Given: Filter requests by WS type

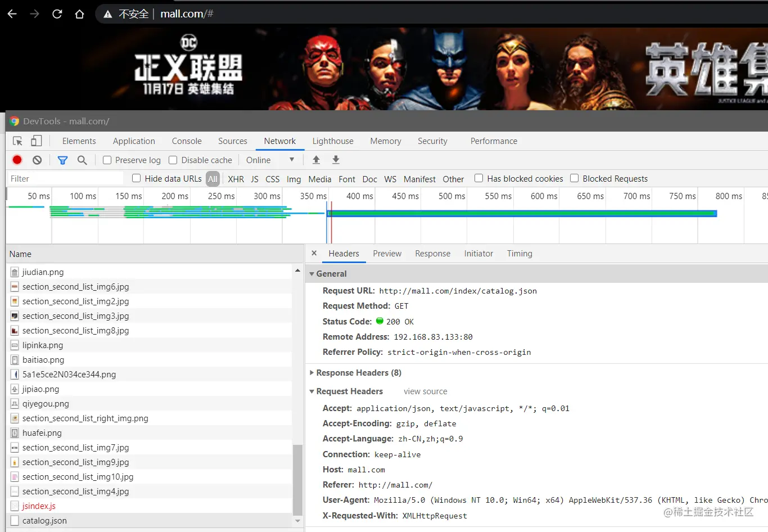Looking at the screenshot, I should click(390, 179).
